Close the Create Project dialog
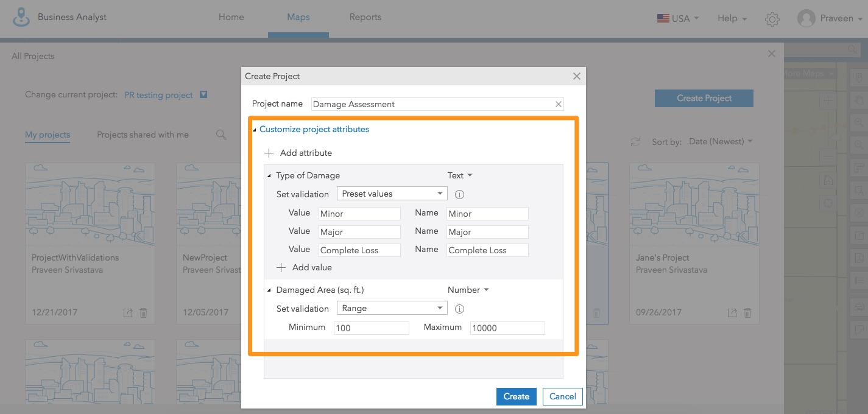 tap(577, 76)
